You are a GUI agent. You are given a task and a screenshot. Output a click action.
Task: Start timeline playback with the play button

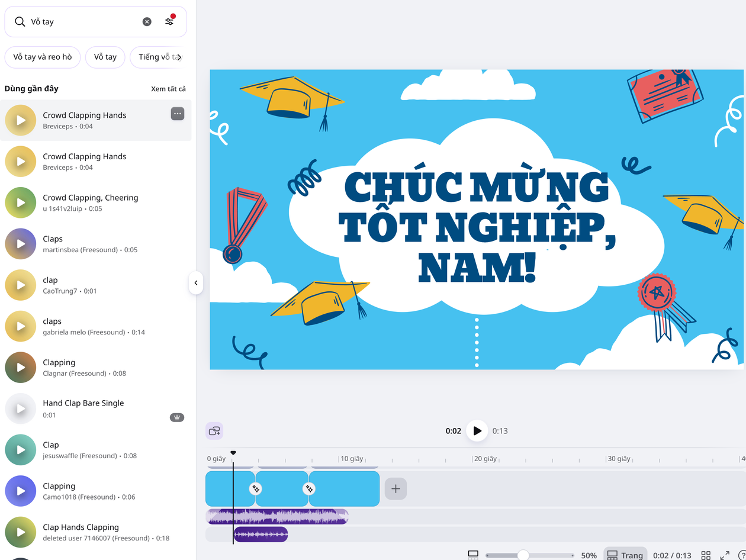point(477,431)
